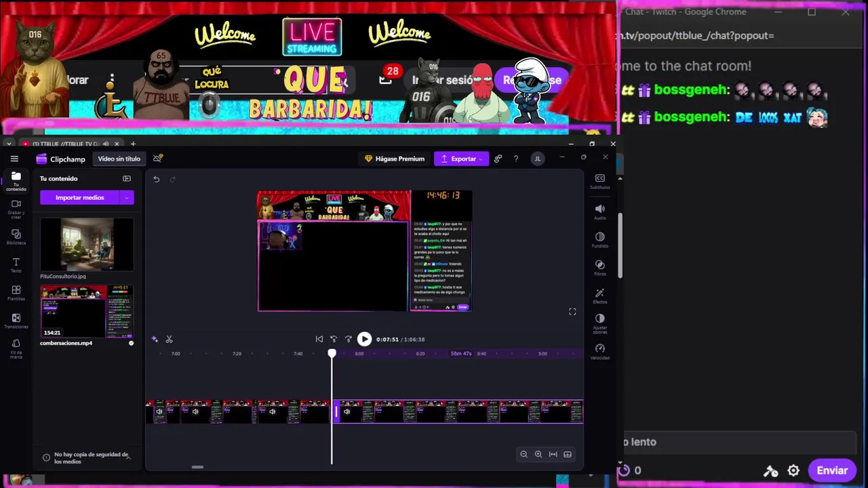Open Grabar y crear sidebar tool
The height and width of the screenshot is (488, 868).
(16, 209)
